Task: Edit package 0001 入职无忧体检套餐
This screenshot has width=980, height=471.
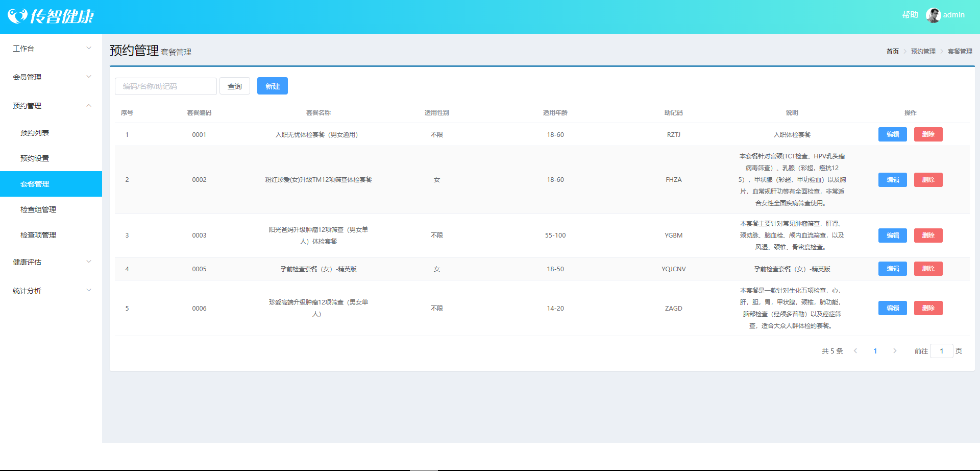Action: click(x=893, y=134)
